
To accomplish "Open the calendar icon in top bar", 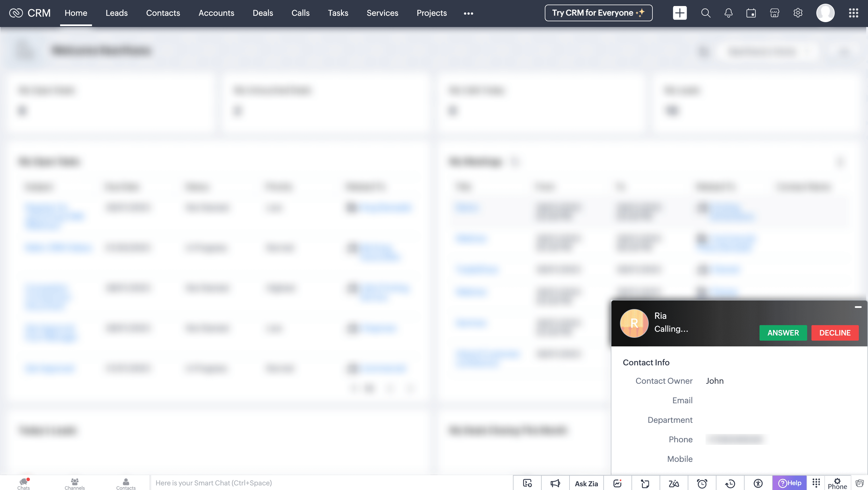I will point(751,13).
